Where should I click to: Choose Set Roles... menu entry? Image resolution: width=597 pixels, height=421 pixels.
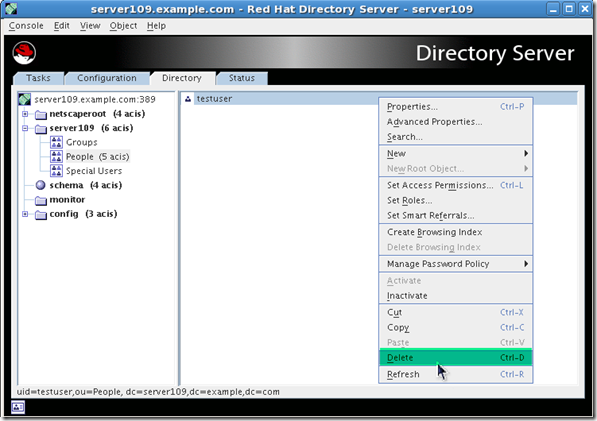pyautogui.click(x=456, y=200)
